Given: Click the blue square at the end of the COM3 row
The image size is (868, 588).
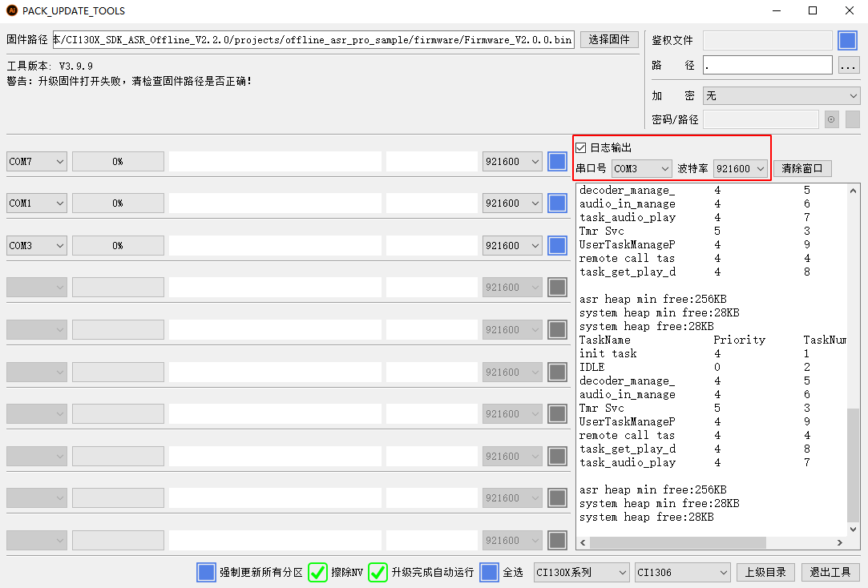Looking at the screenshot, I should 557,246.
